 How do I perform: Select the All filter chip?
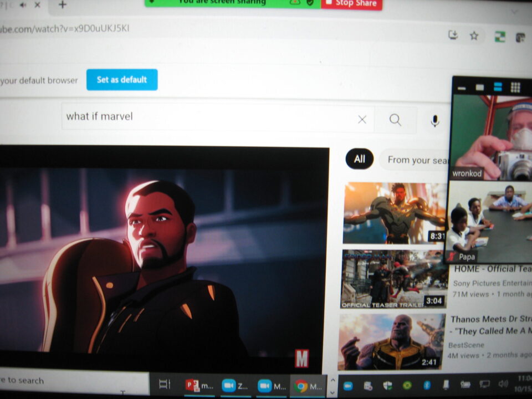pos(360,160)
